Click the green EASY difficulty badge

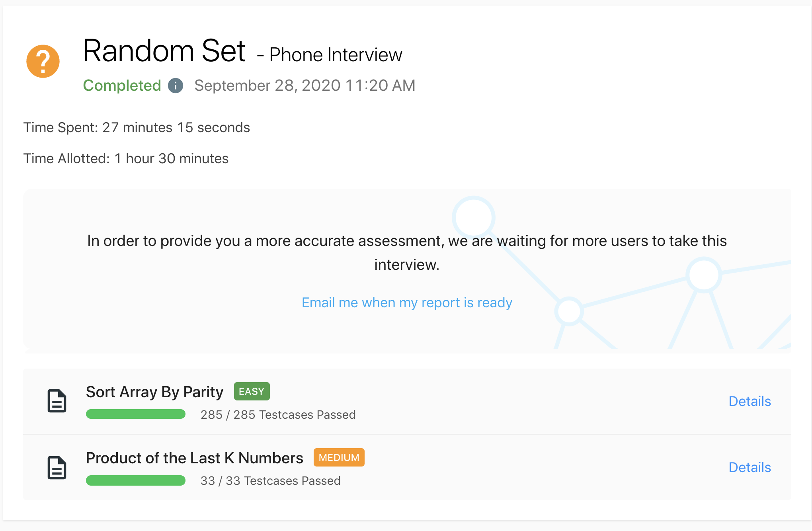click(x=252, y=391)
